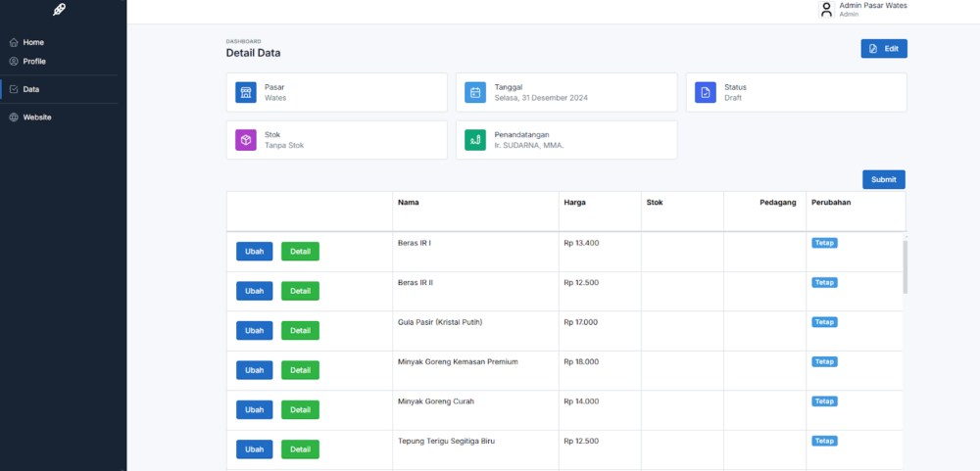Click the admin user avatar icon

[826, 10]
